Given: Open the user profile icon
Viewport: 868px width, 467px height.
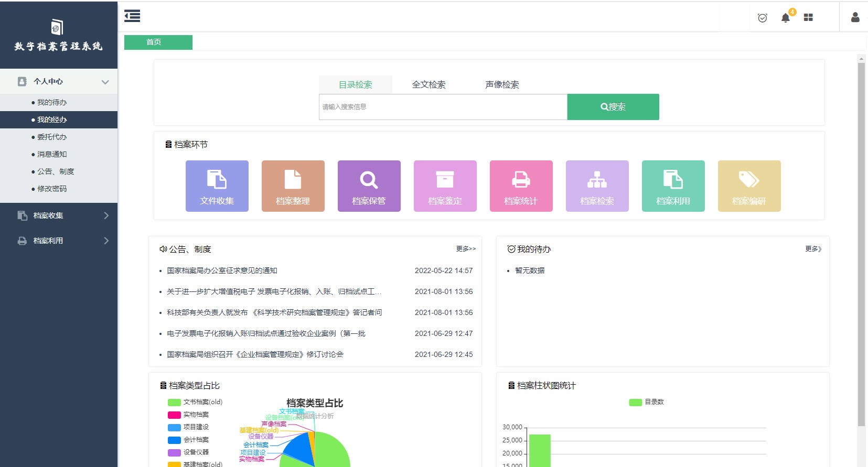Looking at the screenshot, I should click(855, 17).
